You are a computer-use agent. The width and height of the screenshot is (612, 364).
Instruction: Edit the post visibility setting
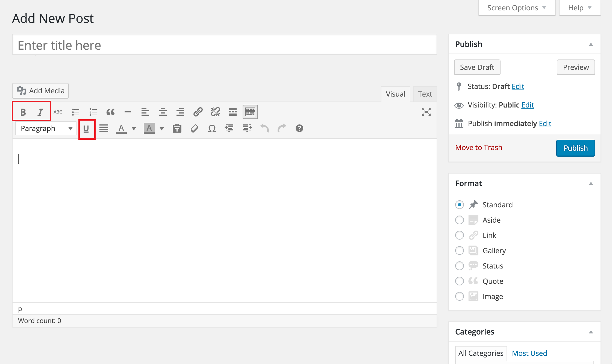527,105
